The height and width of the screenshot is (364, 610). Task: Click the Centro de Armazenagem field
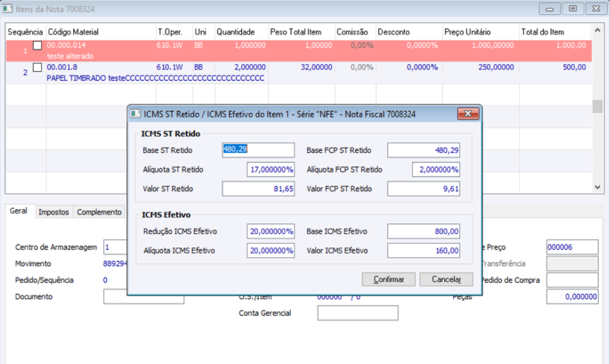point(115,247)
